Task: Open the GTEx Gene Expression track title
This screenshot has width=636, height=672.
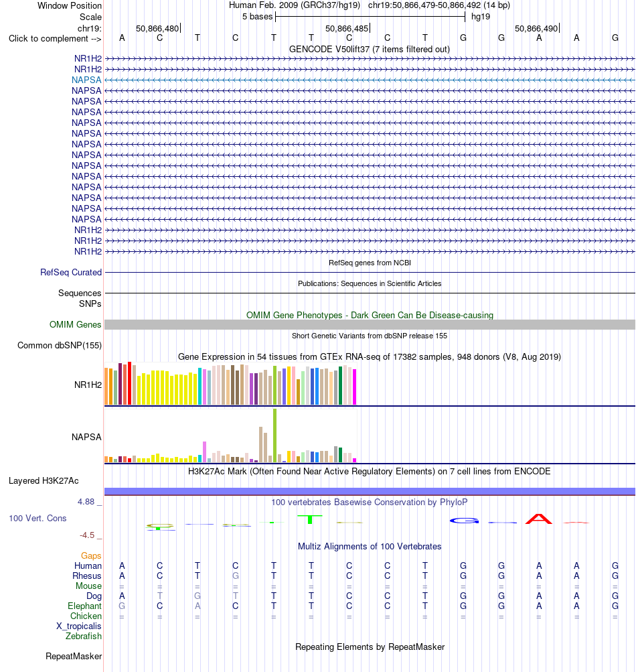Action: point(370,357)
